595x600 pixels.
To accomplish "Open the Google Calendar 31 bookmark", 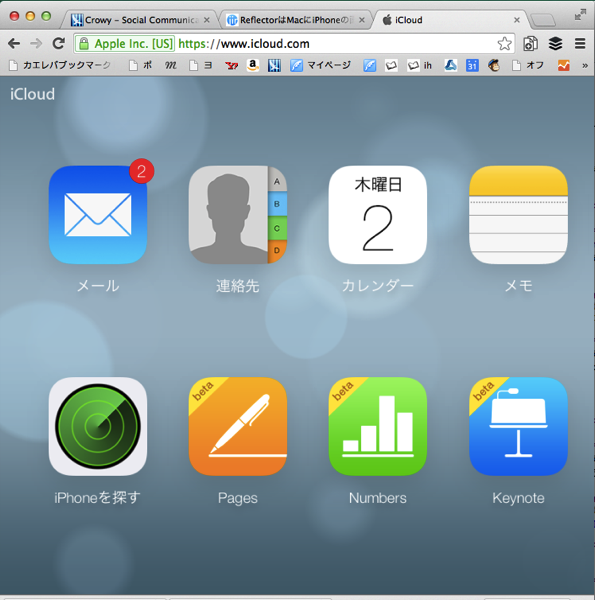I will click(472, 65).
